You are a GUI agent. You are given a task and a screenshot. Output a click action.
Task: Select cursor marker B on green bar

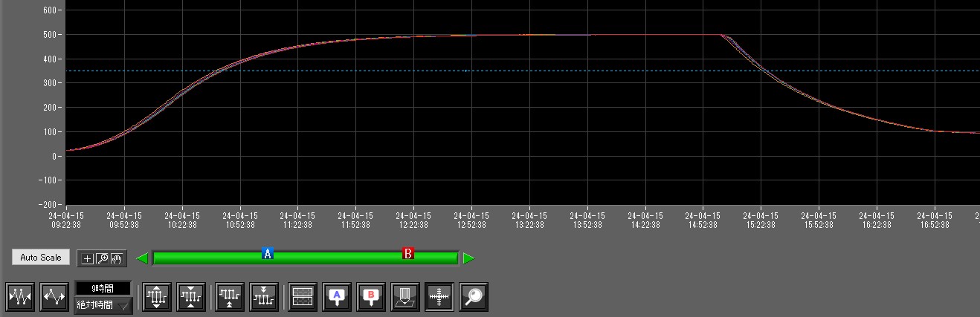point(407,254)
